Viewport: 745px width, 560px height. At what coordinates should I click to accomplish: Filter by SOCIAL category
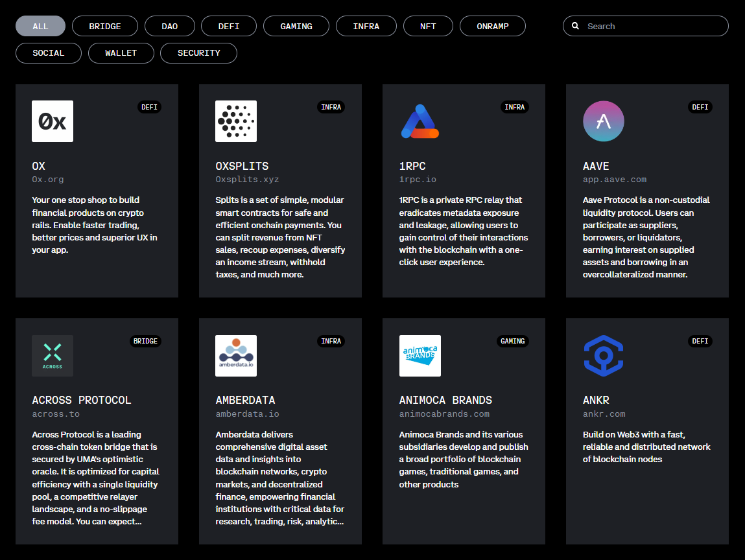[49, 52]
